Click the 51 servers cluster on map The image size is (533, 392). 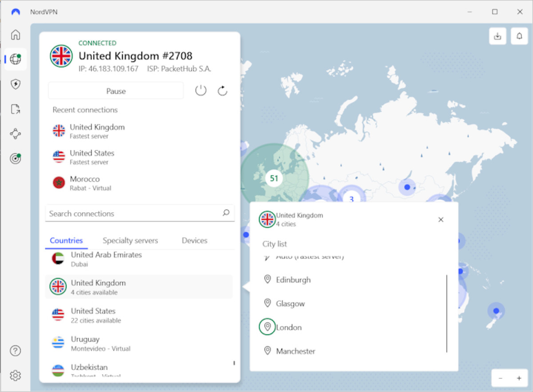coord(274,178)
